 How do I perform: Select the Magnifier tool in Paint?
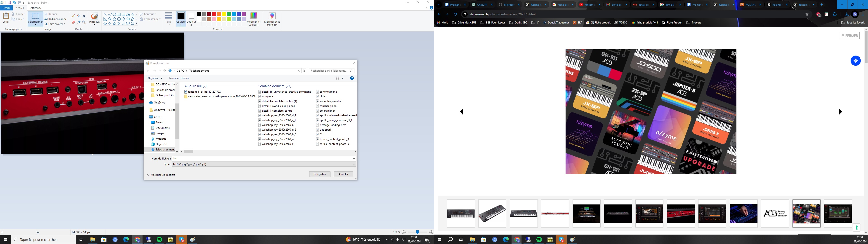(84, 22)
